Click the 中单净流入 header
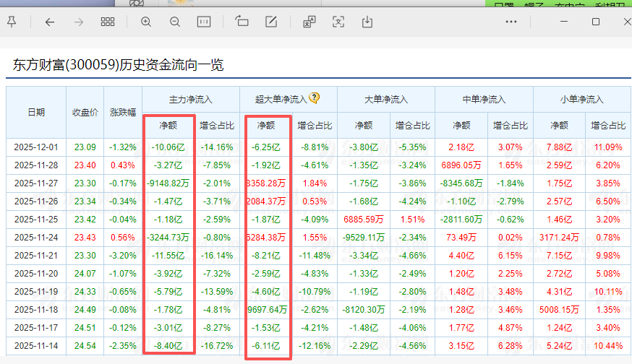 click(x=484, y=100)
